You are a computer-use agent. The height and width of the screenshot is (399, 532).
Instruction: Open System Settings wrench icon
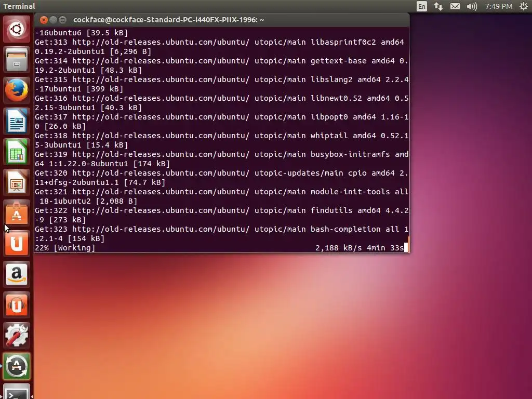coord(16,335)
